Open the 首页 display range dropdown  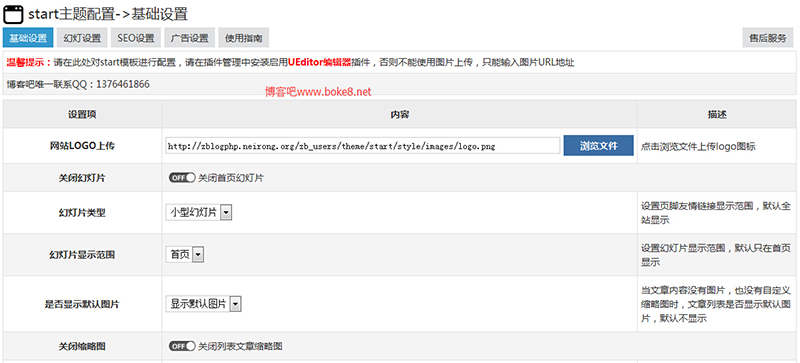point(185,255)
